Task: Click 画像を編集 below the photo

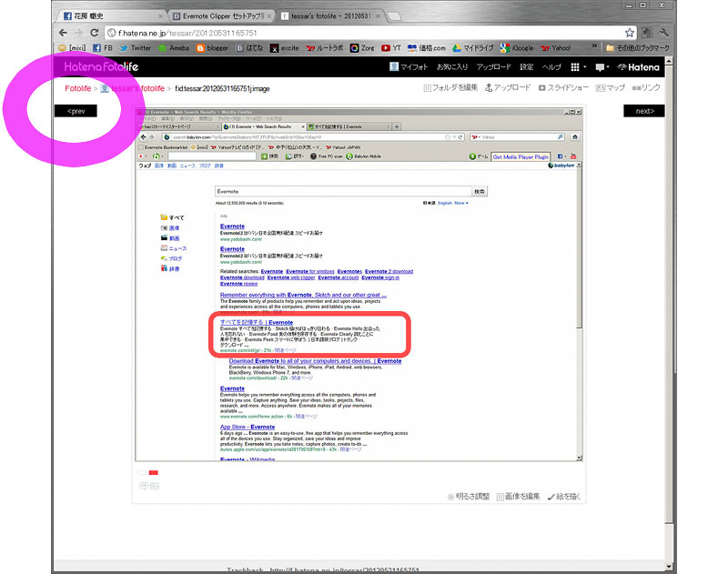Action: click(518, 497)
